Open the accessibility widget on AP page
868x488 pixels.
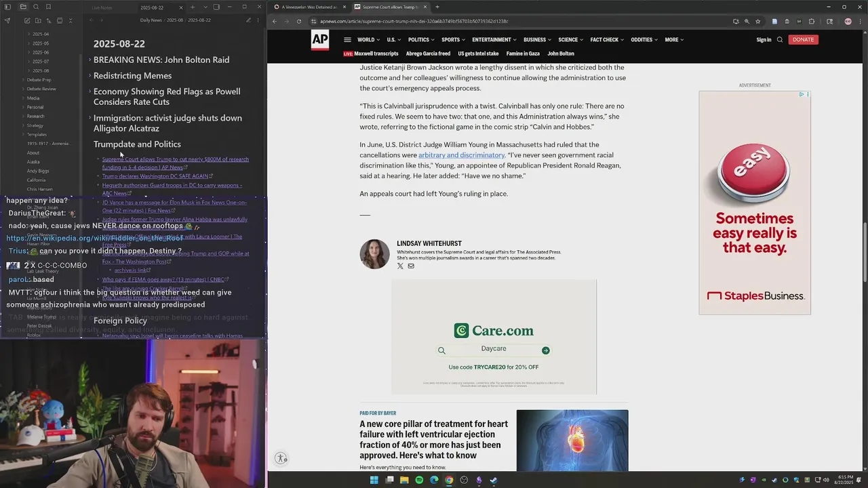click(281, 458)
